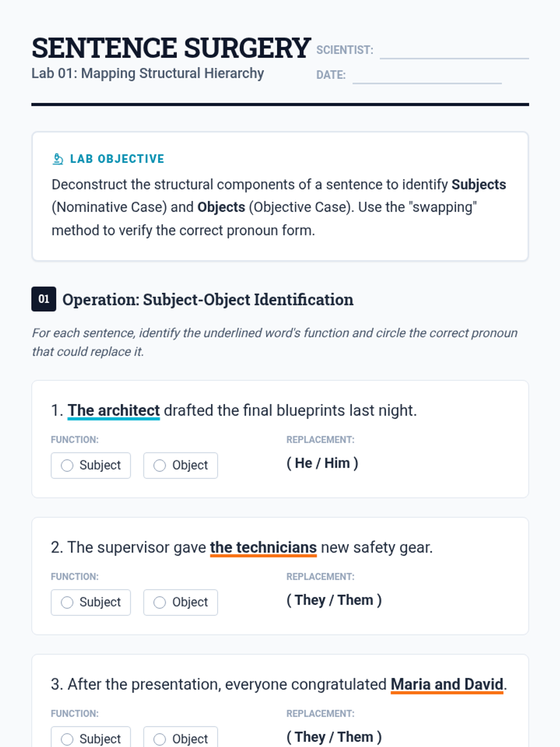
Task: Click They / Them replacement for sentence 3
Action: [x=334, y=737]
